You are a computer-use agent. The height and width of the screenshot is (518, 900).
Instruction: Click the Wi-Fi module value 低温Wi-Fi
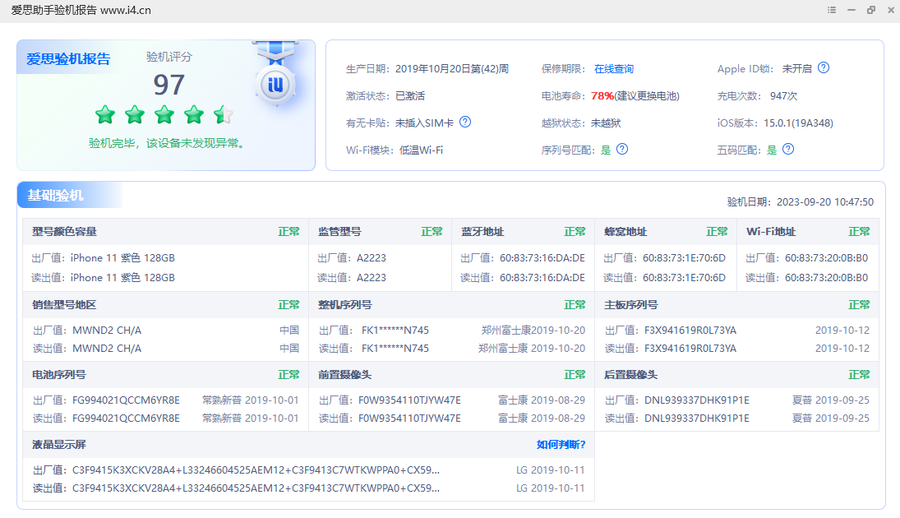pyautogui.click(x=421, y=150)
